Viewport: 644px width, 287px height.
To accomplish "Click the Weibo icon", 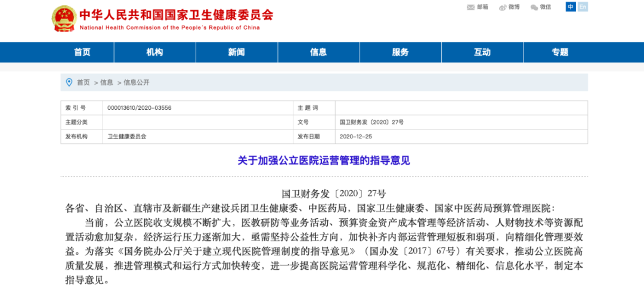I will pos(503,7).
